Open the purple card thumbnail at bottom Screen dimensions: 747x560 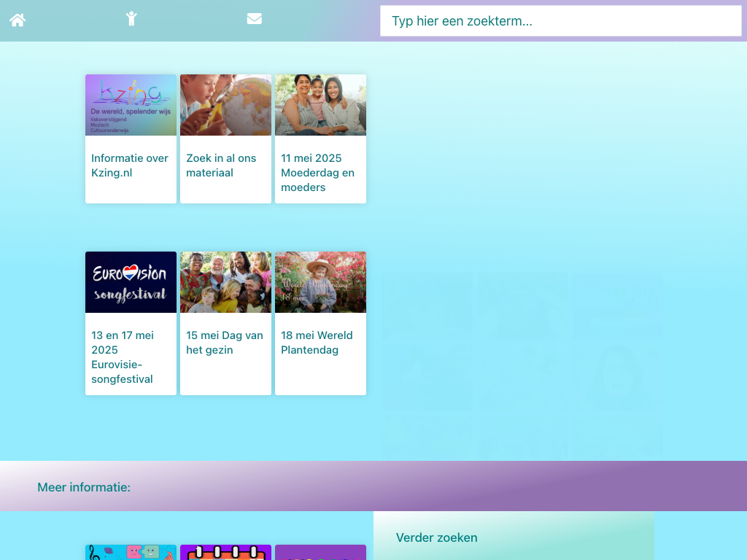click(x=321, y=553)
